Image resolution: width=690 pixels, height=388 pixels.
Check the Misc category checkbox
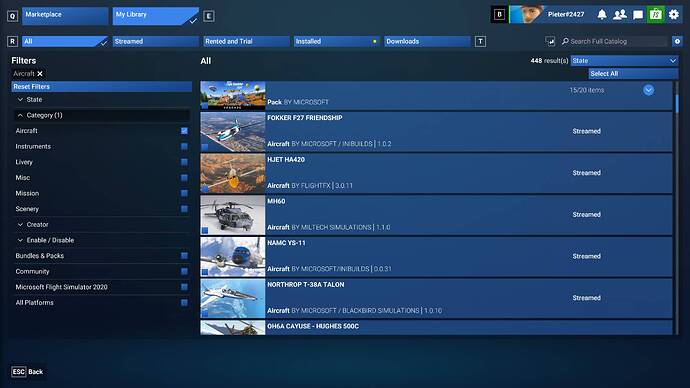coord(184,178)
